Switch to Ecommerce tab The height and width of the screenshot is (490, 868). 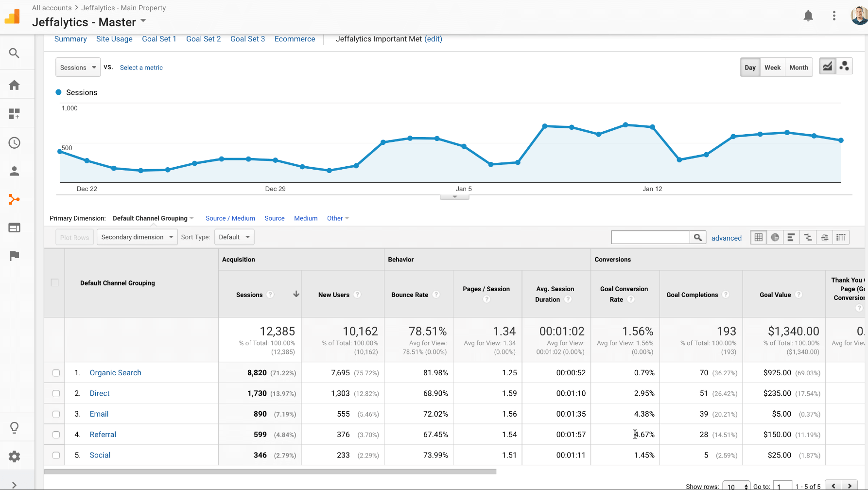click(295, 39)
